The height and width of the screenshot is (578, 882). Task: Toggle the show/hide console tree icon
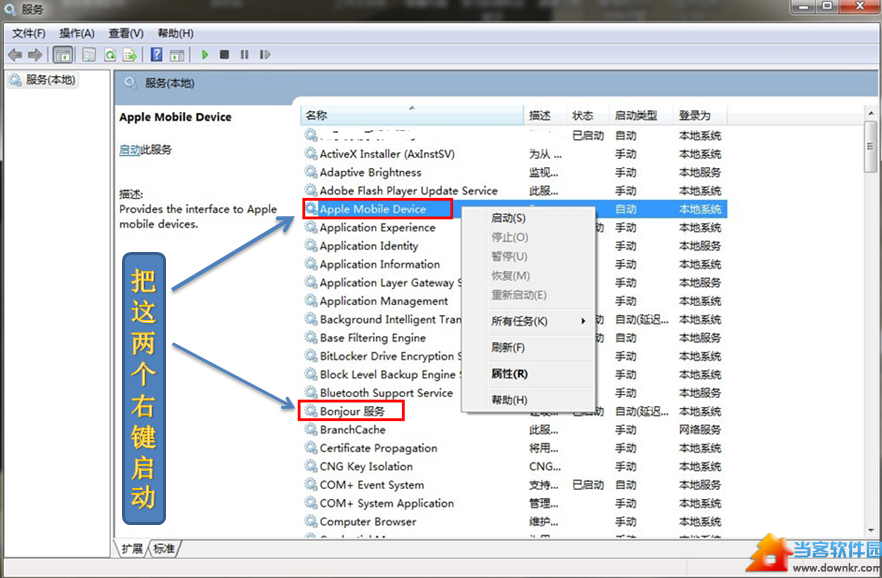(x=62, y=55)
